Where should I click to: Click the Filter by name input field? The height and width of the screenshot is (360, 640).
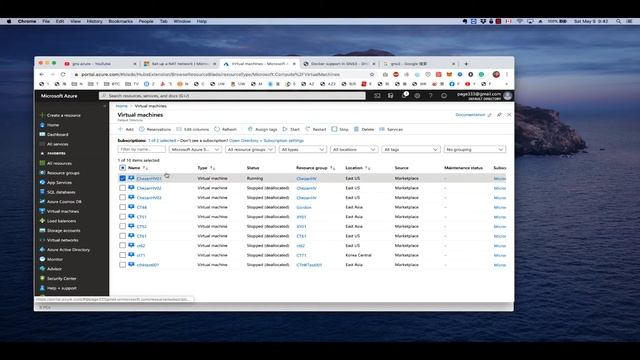(142, 149)
